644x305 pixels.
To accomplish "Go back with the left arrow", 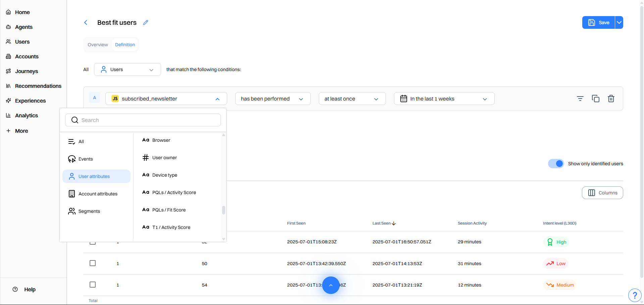I will click(86, 22).
